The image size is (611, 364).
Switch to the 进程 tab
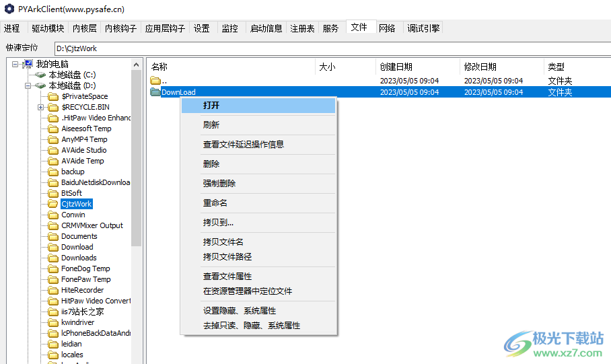[12, 28]
